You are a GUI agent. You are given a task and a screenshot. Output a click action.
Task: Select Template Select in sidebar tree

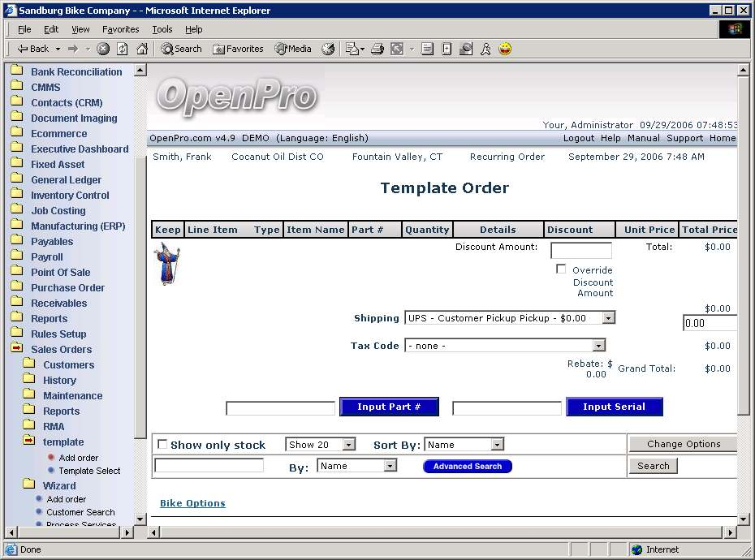tap(89, 471)
